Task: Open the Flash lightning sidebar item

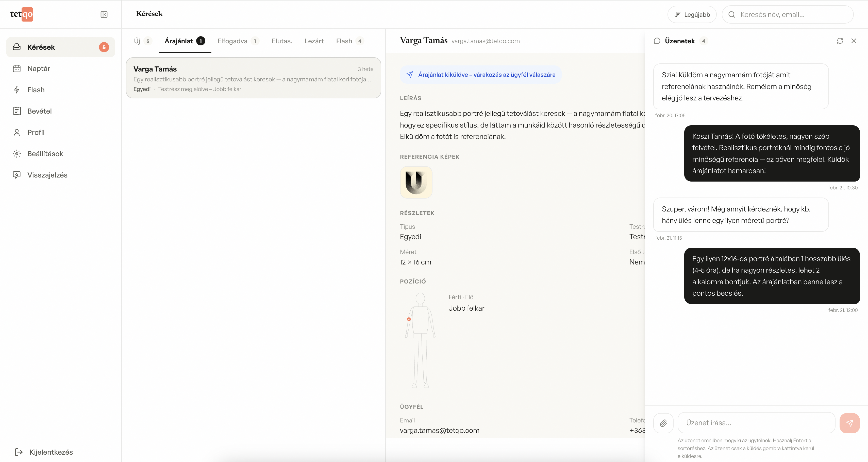Action: pos(36,90)
